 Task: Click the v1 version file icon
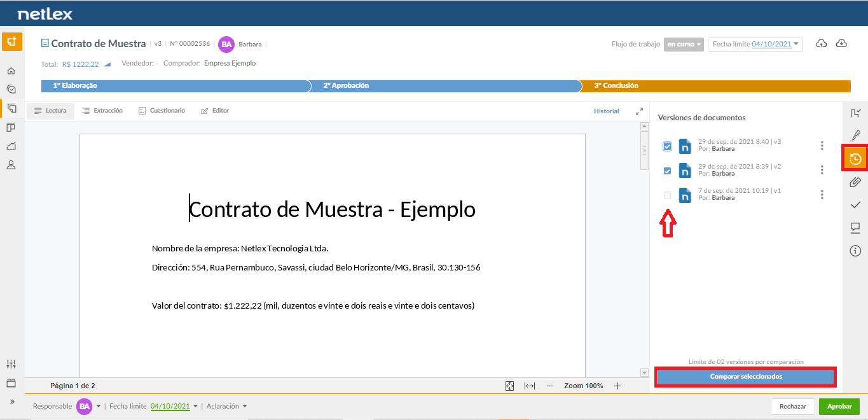point(685,195)
